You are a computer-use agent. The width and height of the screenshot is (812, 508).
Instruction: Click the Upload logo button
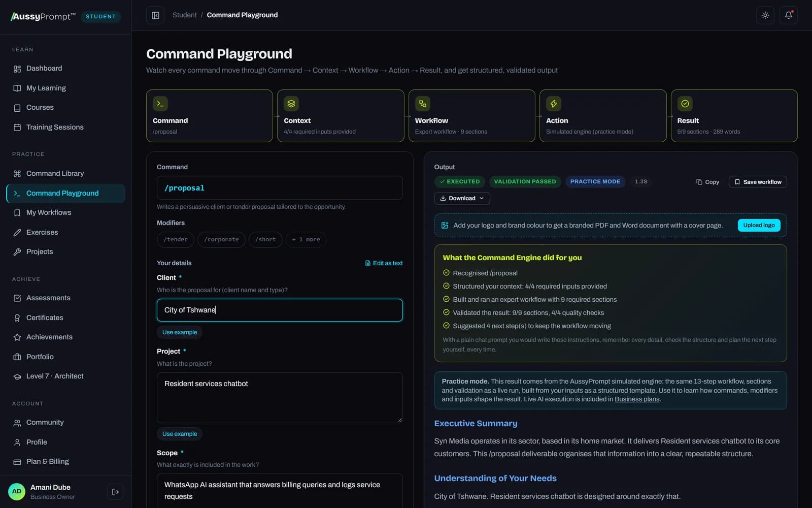[x=759, y=225]
